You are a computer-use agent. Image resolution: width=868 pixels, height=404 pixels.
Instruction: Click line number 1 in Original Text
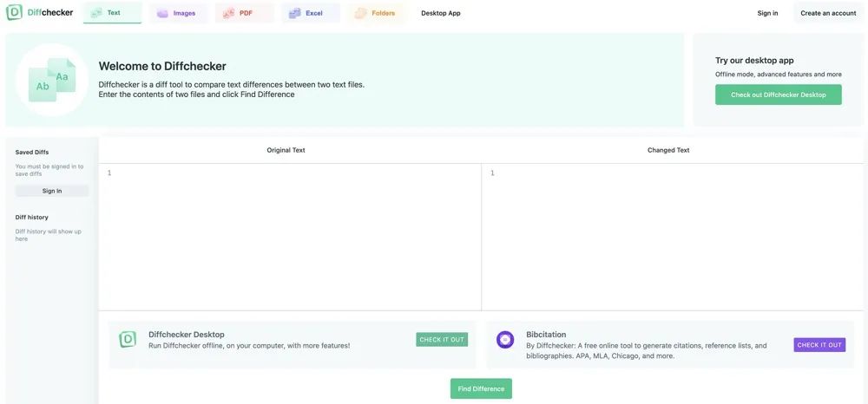(109, 173)
